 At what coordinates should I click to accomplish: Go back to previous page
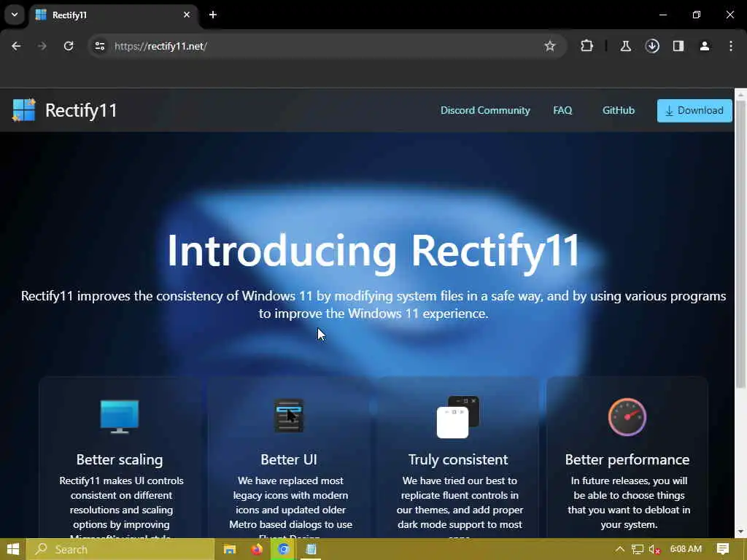16,46
